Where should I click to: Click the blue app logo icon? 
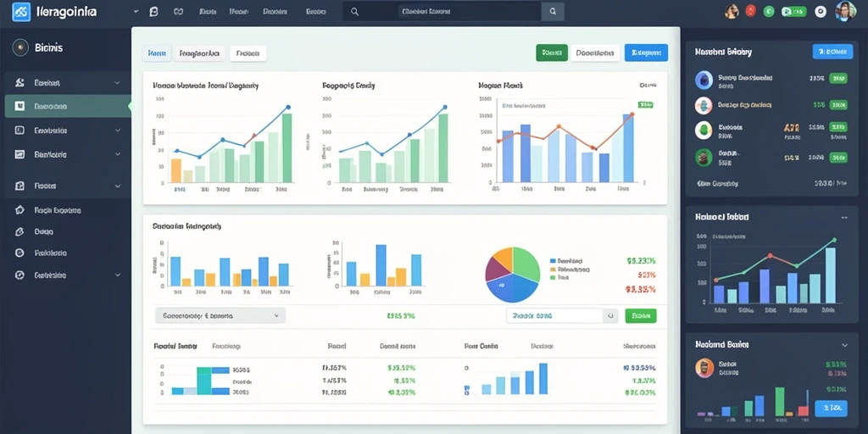point(21,11)
